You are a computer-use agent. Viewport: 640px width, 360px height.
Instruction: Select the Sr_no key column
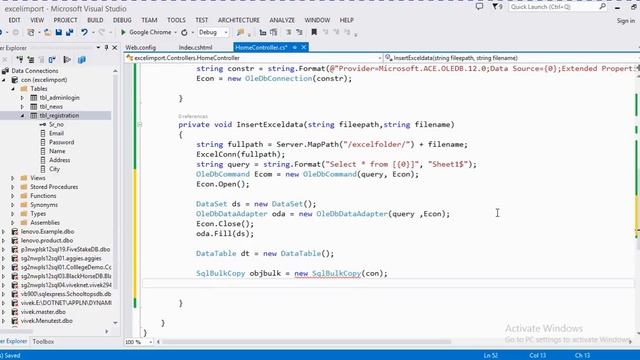56,124
